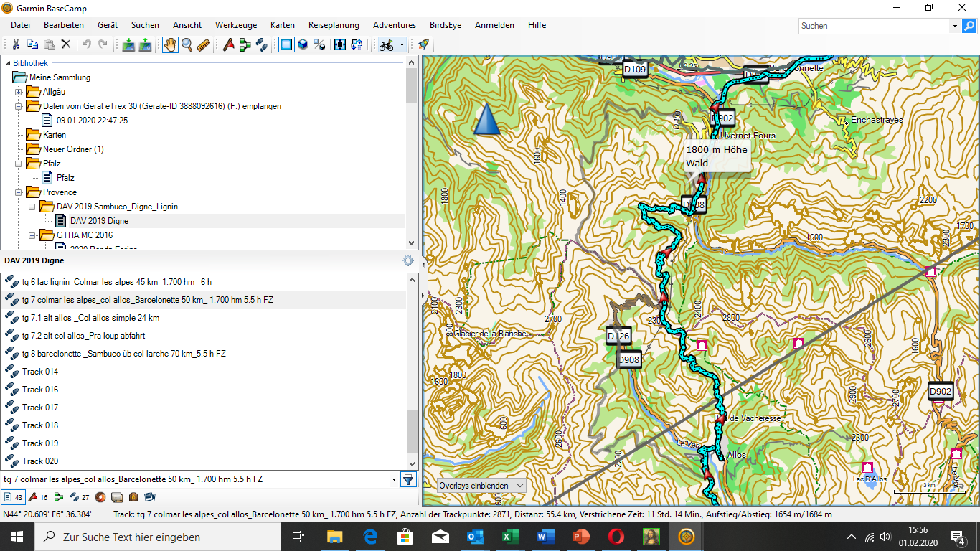Open the Overlays einblenden dropdown
The width and height of the screenshot is (980, 551).
(x=481, y=486)
